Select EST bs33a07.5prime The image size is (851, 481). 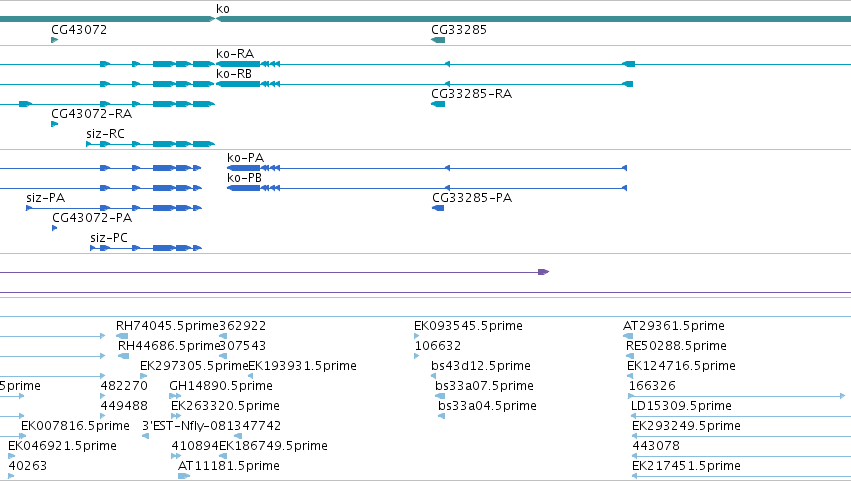click(x=484, y=387)
